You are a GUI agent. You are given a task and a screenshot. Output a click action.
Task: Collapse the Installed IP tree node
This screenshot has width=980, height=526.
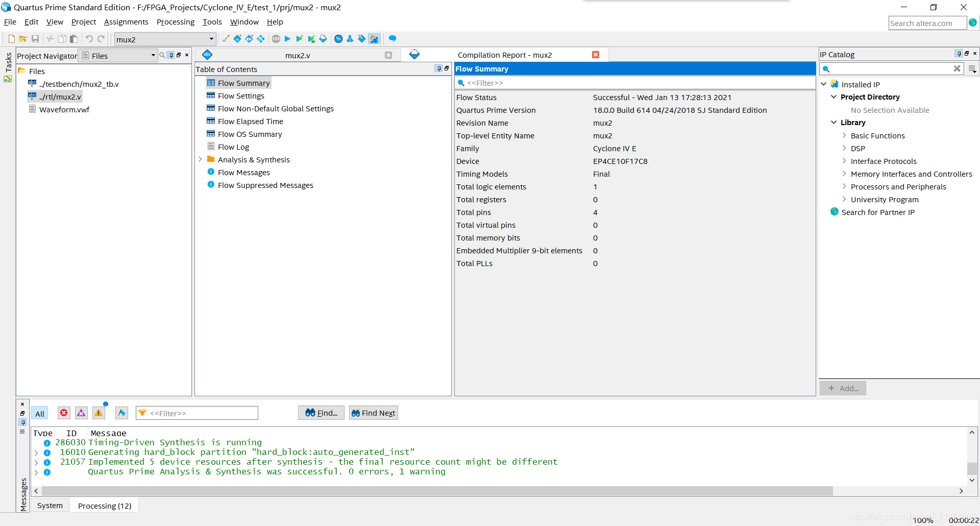point(824,84)
